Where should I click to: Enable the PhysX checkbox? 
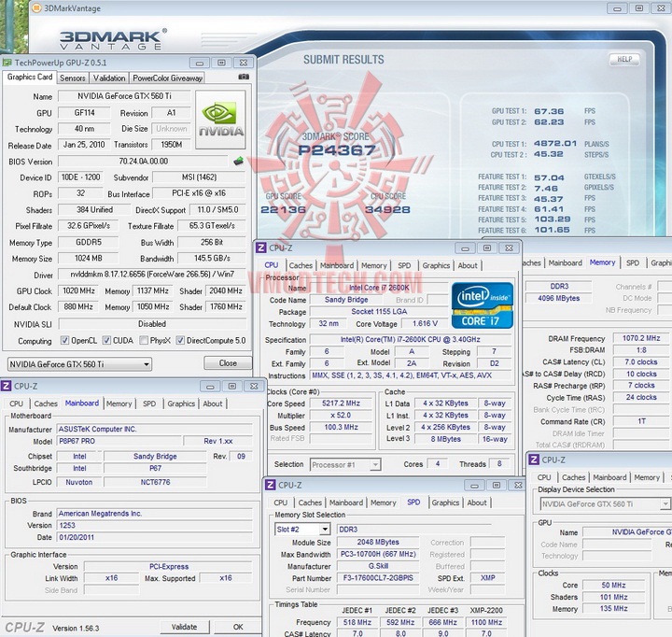point(144,341)
